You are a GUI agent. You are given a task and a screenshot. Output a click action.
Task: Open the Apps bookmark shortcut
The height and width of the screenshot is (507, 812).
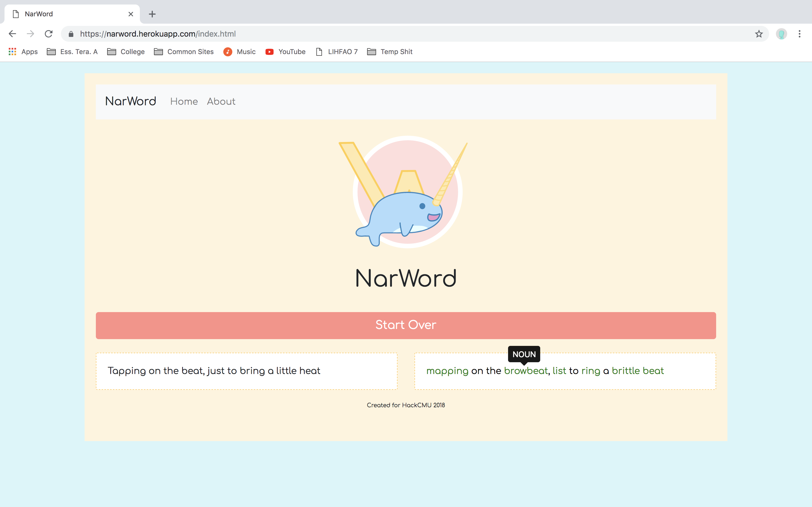pyautogui.click(x=23, y=52)
